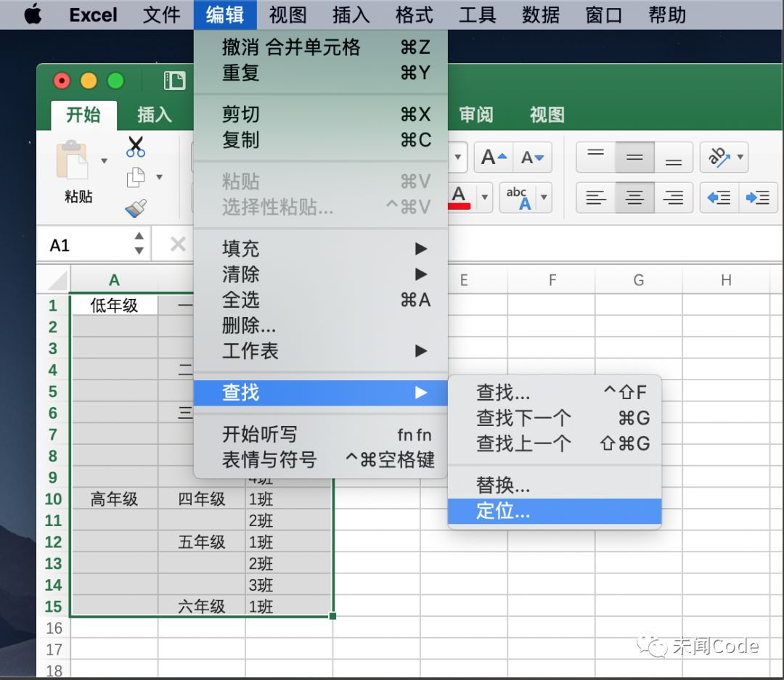Increase font size with large A icon
The image size is (784, 680).
point(494,157)
